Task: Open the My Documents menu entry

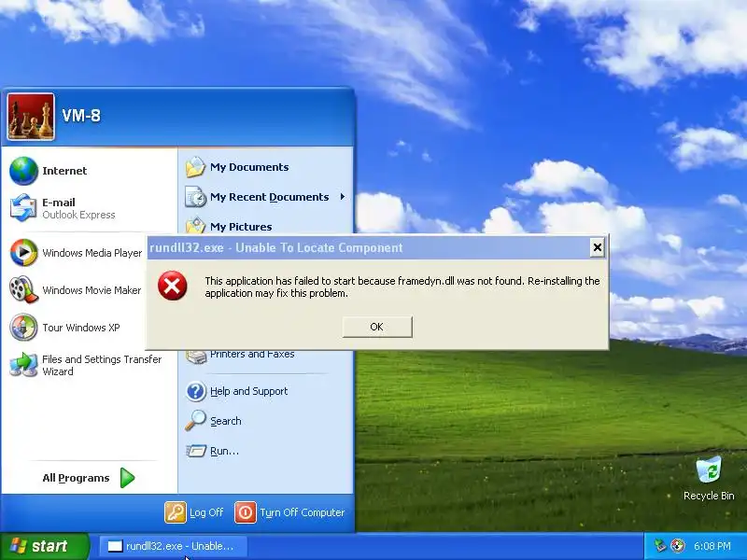Action: (266, 167)
